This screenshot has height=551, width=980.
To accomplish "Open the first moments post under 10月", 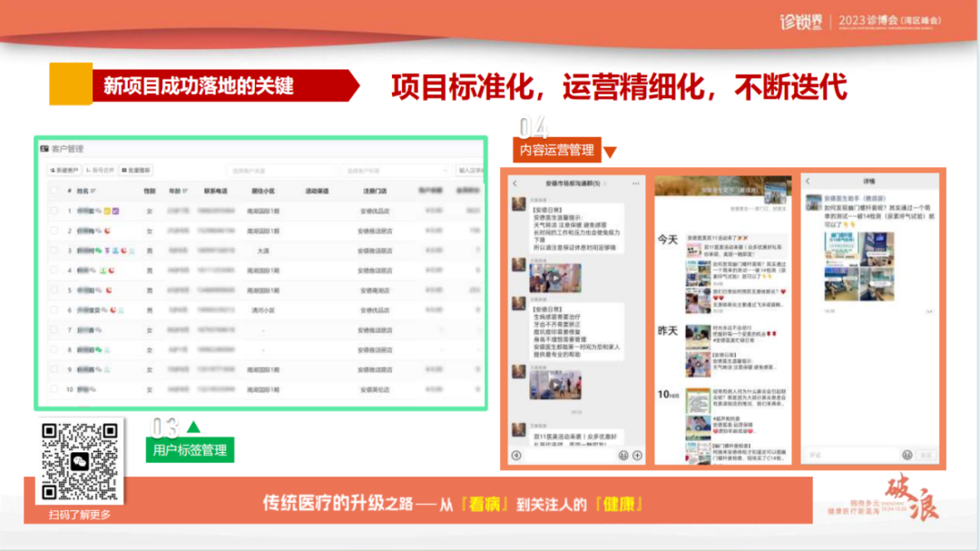I will (x=736, y=400).
